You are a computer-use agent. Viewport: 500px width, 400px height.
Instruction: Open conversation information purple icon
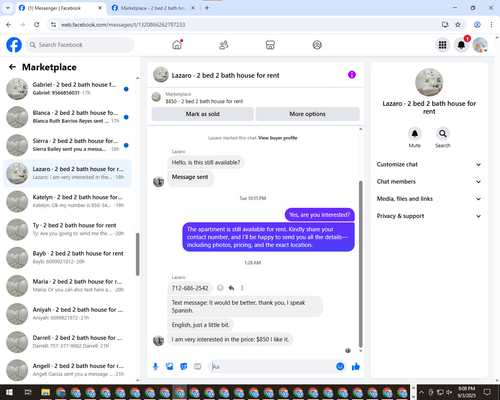(x=352, y=75)
